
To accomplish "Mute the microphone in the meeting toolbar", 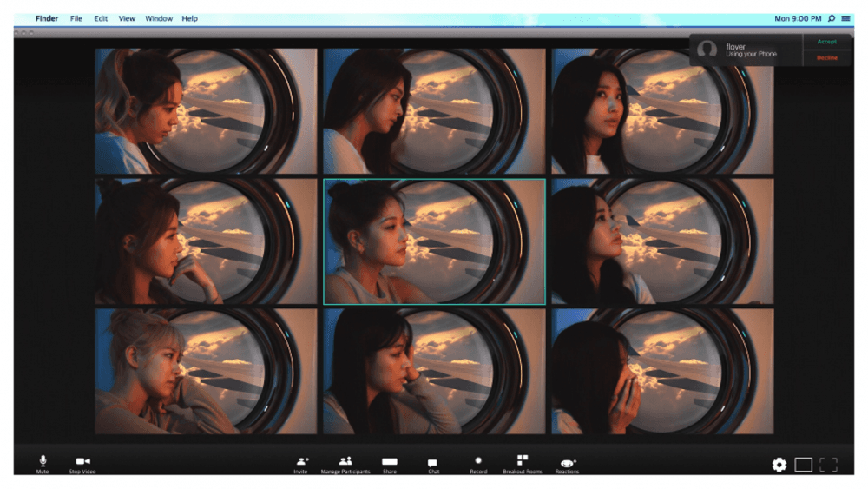I will [43, 464].
